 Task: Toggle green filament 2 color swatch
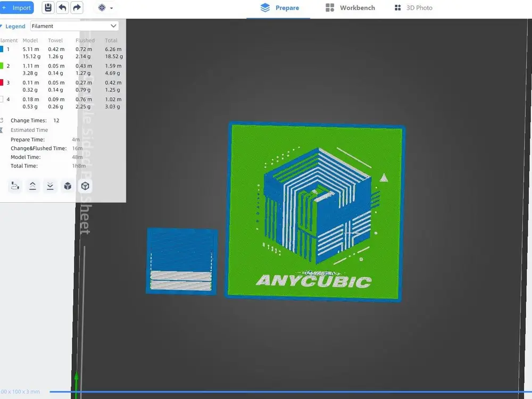click(x=2, y=66)
